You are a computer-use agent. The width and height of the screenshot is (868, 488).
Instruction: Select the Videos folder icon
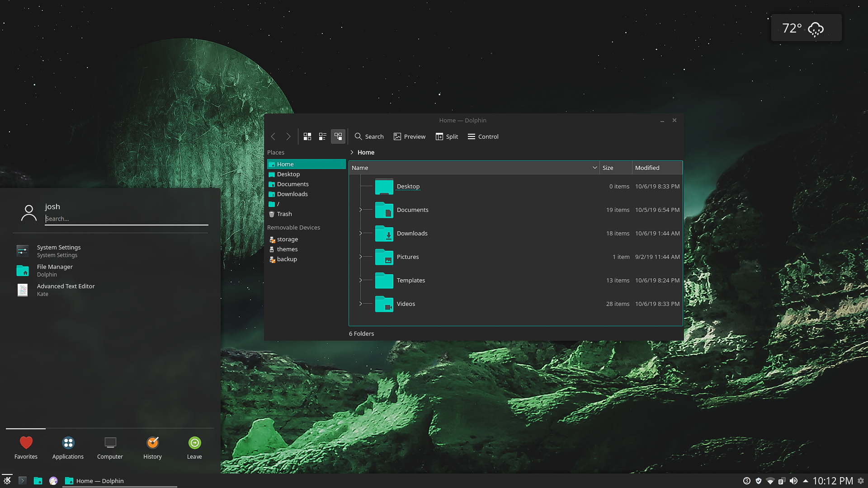click(384, 304)
